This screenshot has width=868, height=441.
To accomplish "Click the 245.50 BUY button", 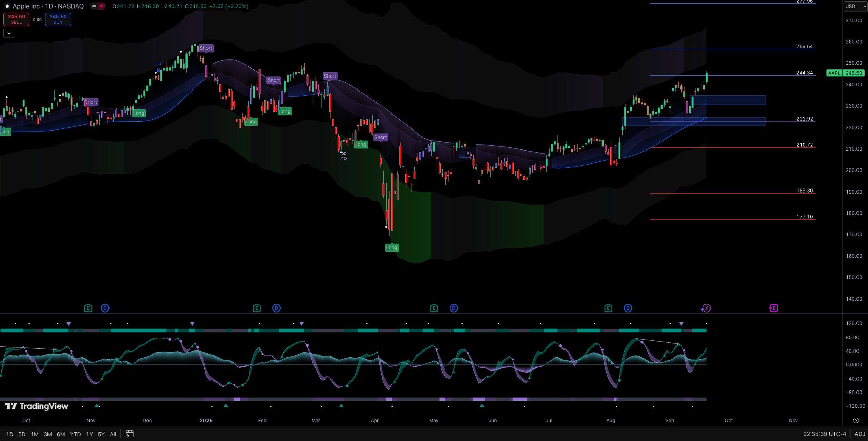I will (x=58, y=19).
